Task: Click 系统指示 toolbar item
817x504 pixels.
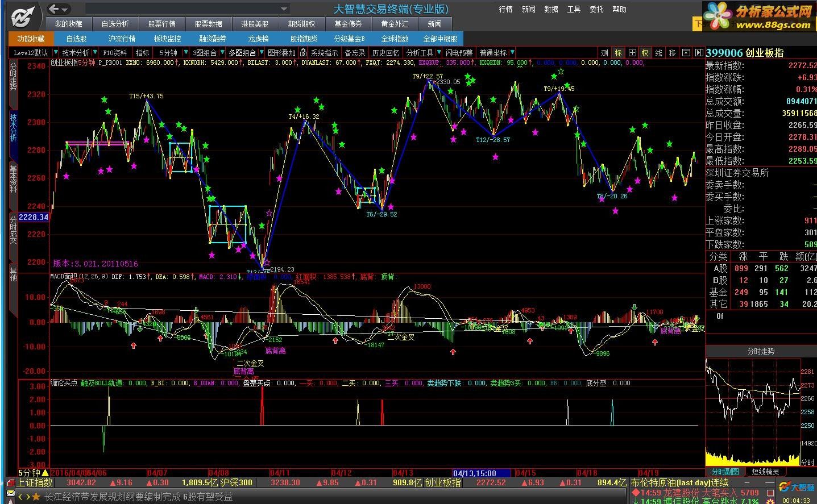Action: tap(324, 53)
